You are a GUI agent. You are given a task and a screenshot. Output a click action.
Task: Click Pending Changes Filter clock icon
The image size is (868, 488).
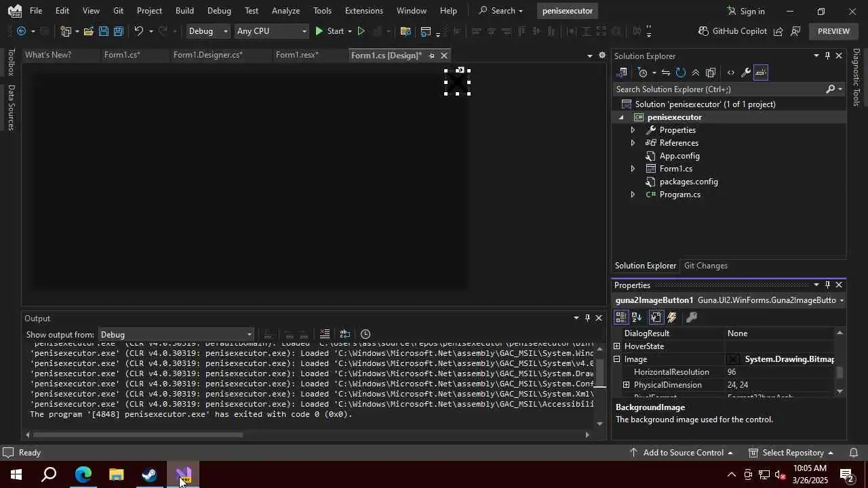pos(643,73)
